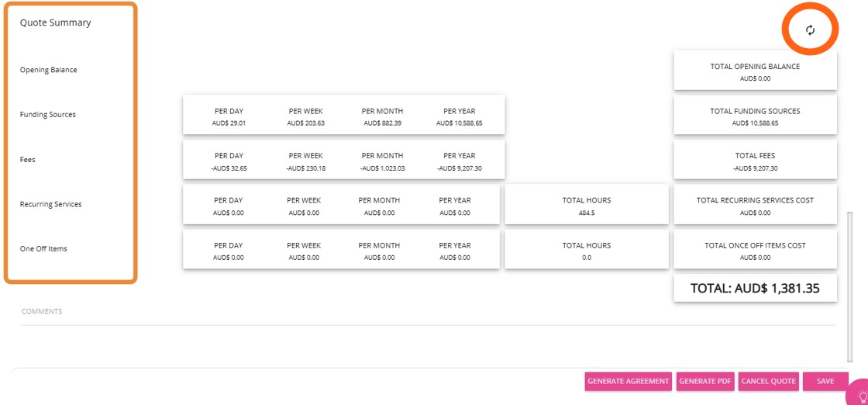Click the Total Once Off Items Cost card
This screenshot has width=868, height=405.
755,251
